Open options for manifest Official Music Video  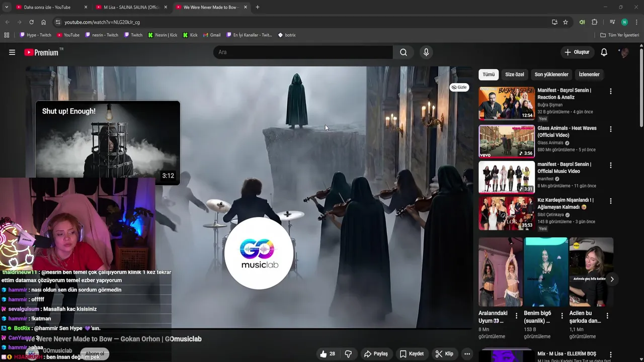coord(611,165)
